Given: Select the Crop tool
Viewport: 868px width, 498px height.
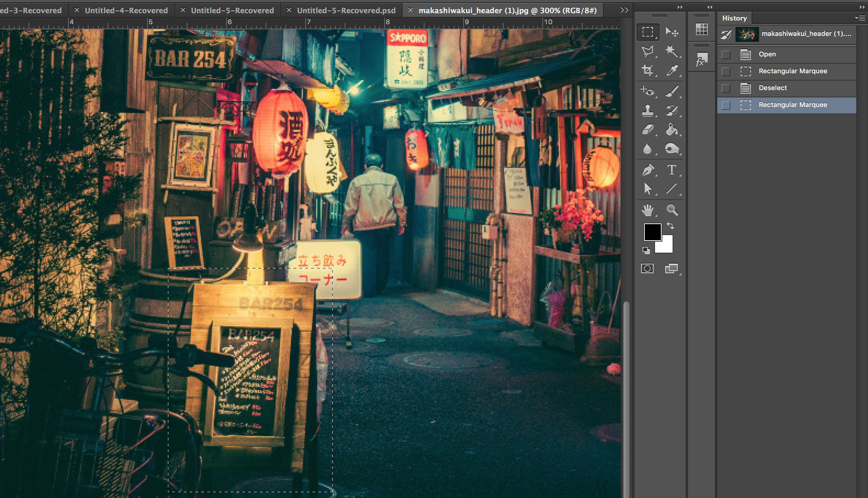Looking at the screenshot, I should click(647, 70).
